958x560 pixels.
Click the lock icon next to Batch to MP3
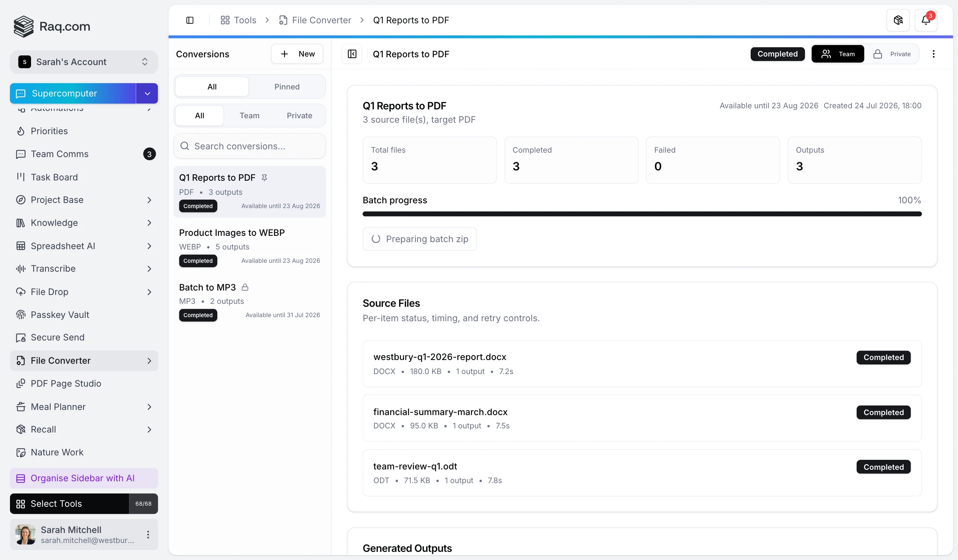(x=245, y=288)
